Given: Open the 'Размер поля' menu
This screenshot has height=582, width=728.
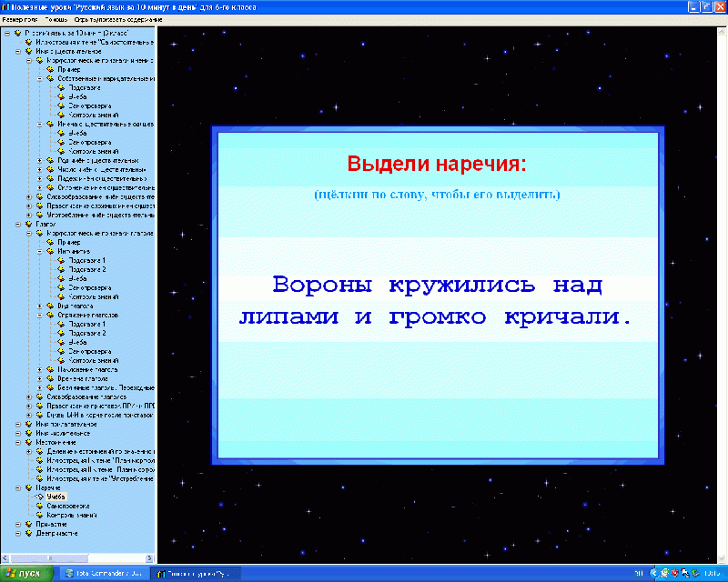Looking at the screenshot, I should tap(20, 20).
